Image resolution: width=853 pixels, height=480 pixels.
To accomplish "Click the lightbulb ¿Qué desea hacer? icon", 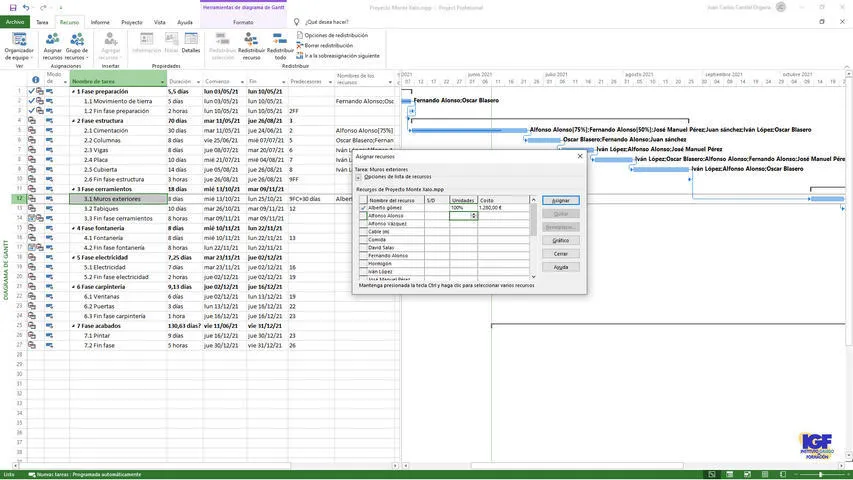I will coord(296,22).
